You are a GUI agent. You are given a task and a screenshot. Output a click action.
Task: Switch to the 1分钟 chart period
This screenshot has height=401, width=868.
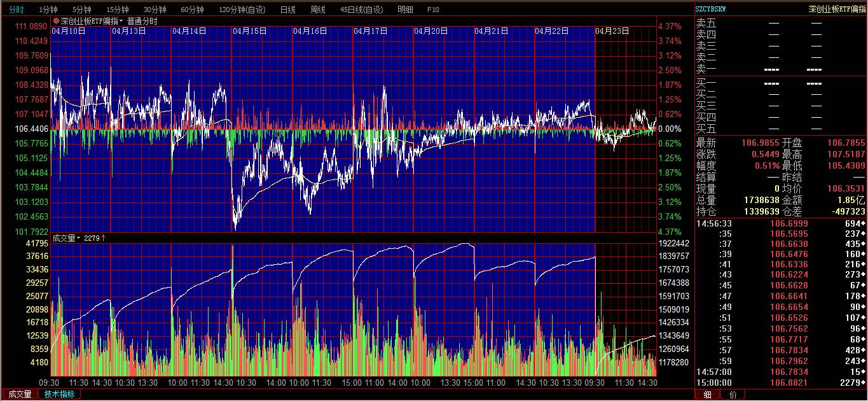point(48,10)
